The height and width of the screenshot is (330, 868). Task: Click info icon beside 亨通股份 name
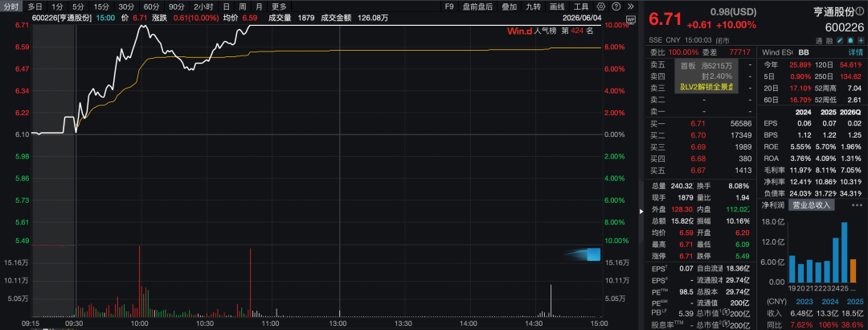coord(859,11)
